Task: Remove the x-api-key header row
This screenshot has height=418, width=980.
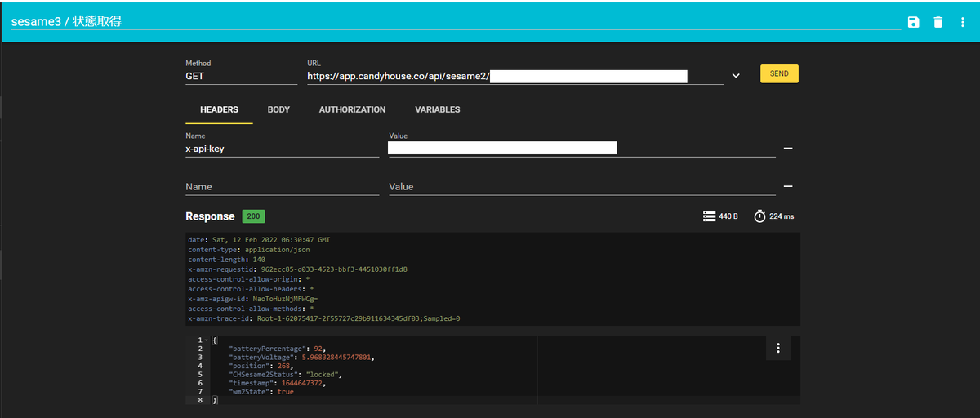Action: 788,149
